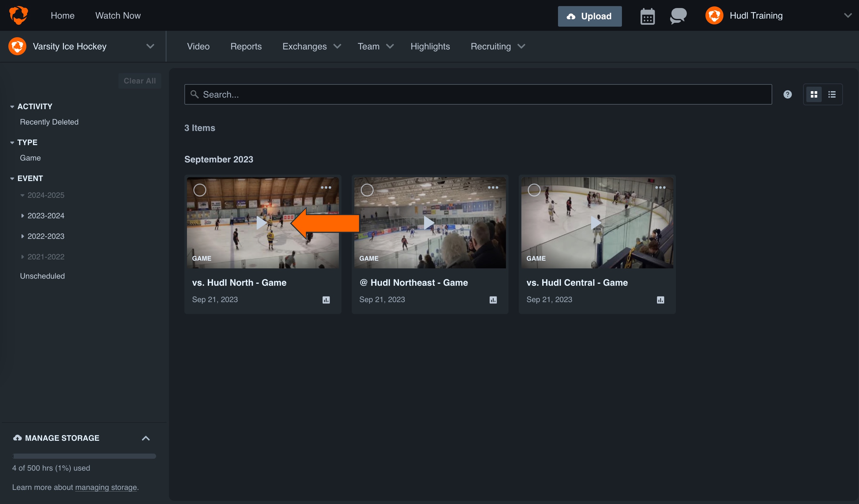The width and height of the screenshot is (859, 504).
Task: Play the vs. Hudl Central game video
Action: coord(596,223)
